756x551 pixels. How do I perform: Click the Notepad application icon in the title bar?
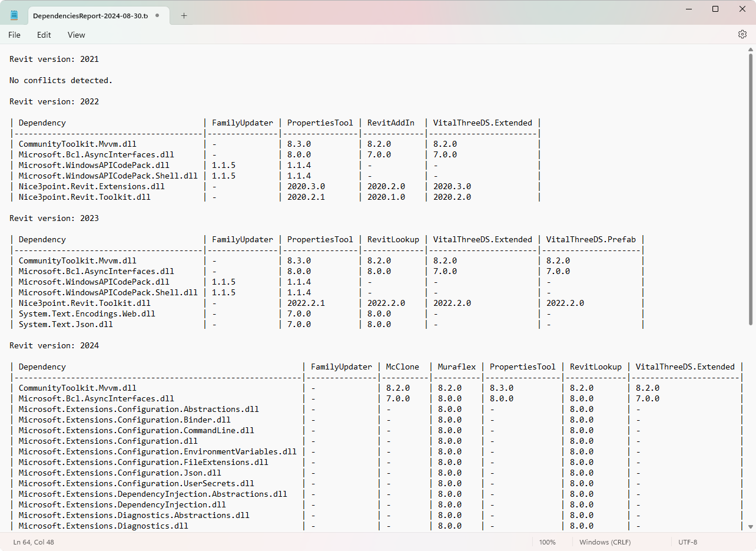tap(13, 14)
